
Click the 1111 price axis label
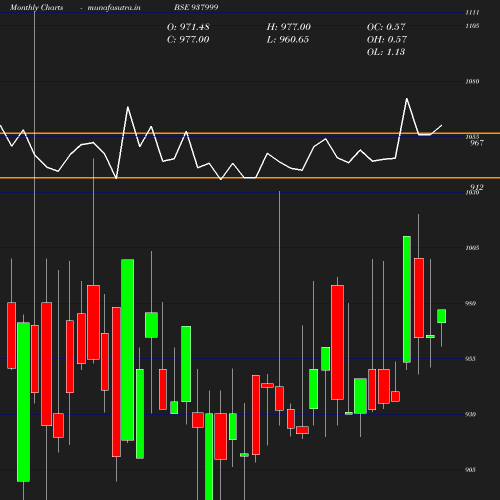click(472, 13)
